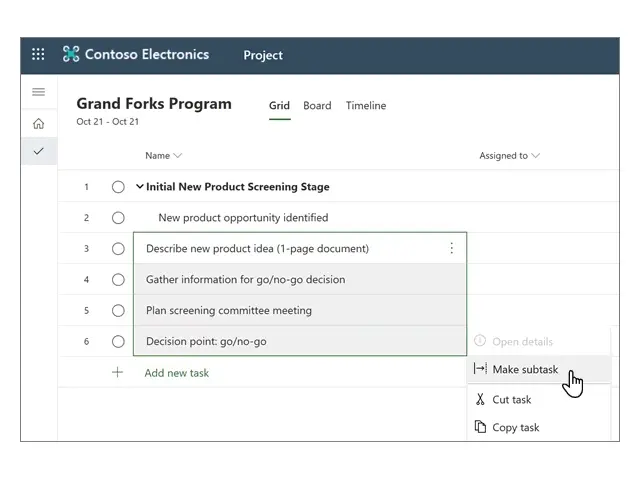
Task: Select the 'Gather information for go/no-go decision' row
Action: (300, 279)
